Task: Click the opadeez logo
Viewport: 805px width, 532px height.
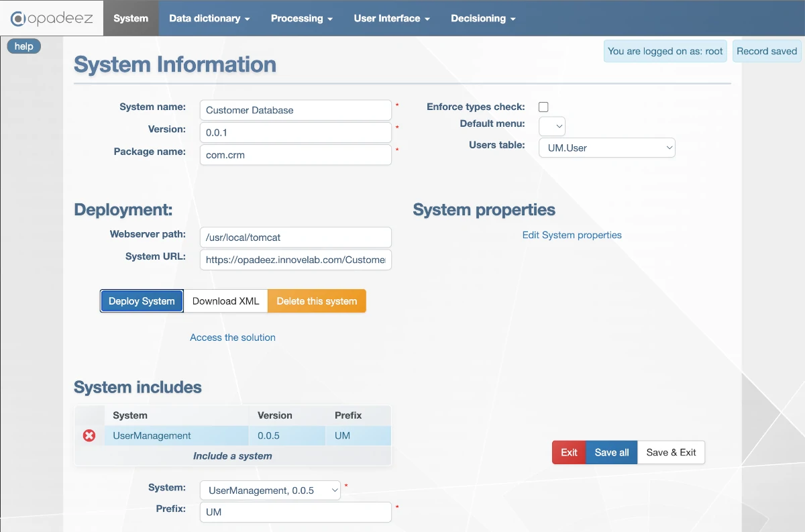Action: pos(50,18)
